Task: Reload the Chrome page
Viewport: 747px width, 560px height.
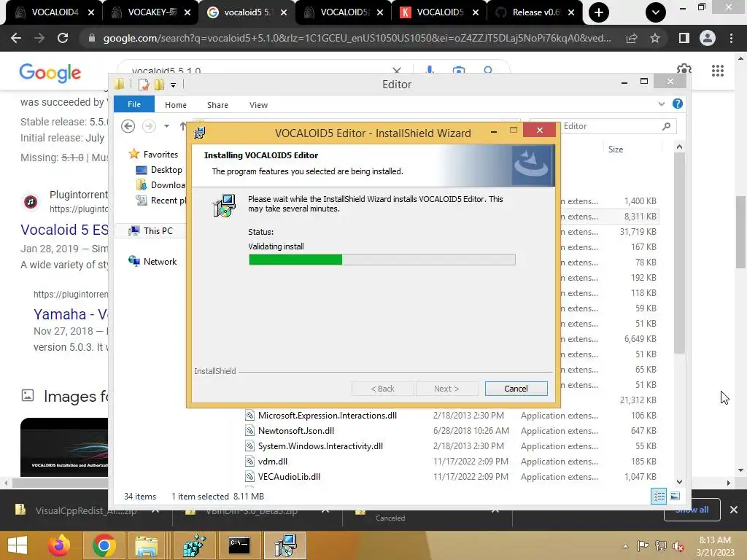Action: tap(63, 38)
